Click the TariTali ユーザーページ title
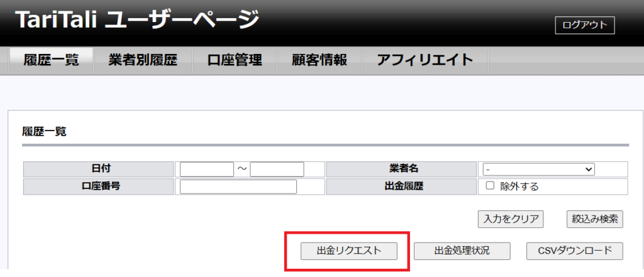Viewport: 644px width, 277px height. click(x=138, y=19)
